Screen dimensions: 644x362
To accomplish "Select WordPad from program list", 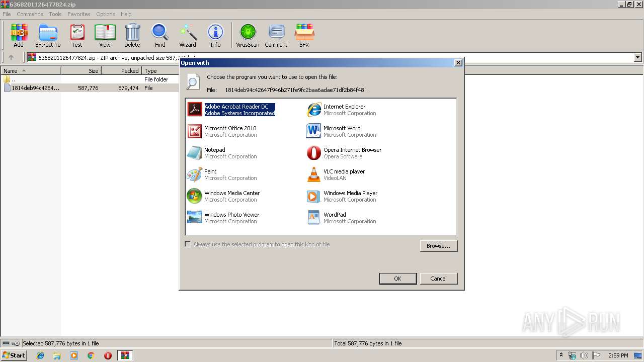I will [342, 218].
